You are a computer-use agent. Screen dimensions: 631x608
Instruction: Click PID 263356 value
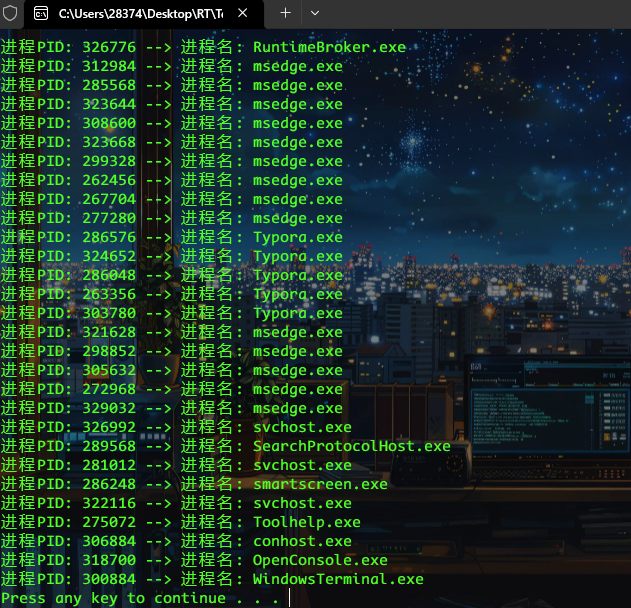point(109,294)
